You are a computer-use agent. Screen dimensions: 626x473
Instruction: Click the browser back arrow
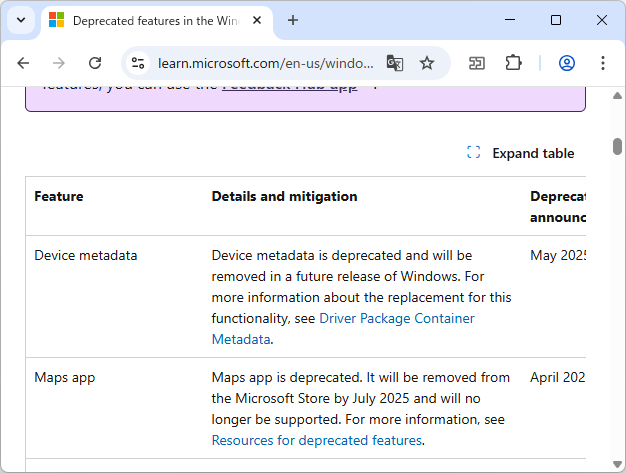[24, 63]
